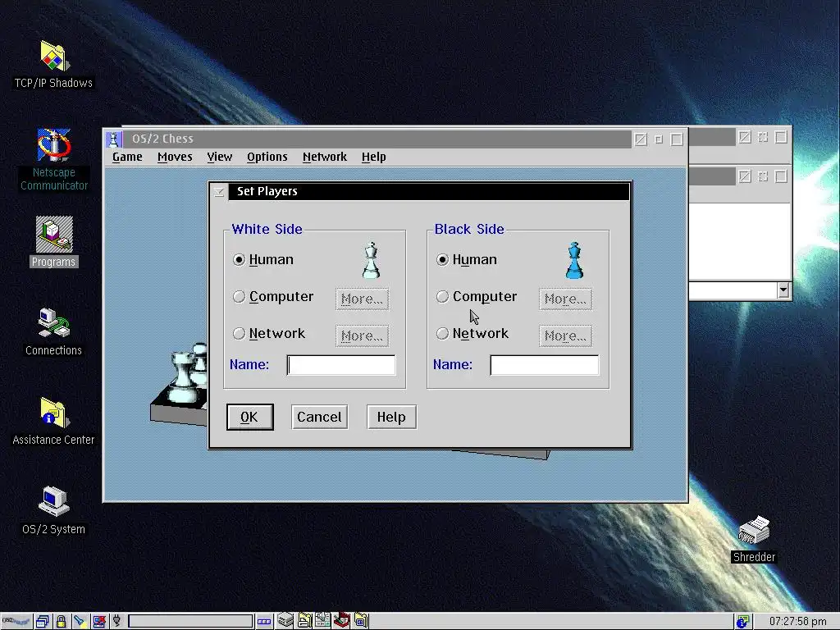Open the Set Players dialog system menu icon

(x=219, y=191)
